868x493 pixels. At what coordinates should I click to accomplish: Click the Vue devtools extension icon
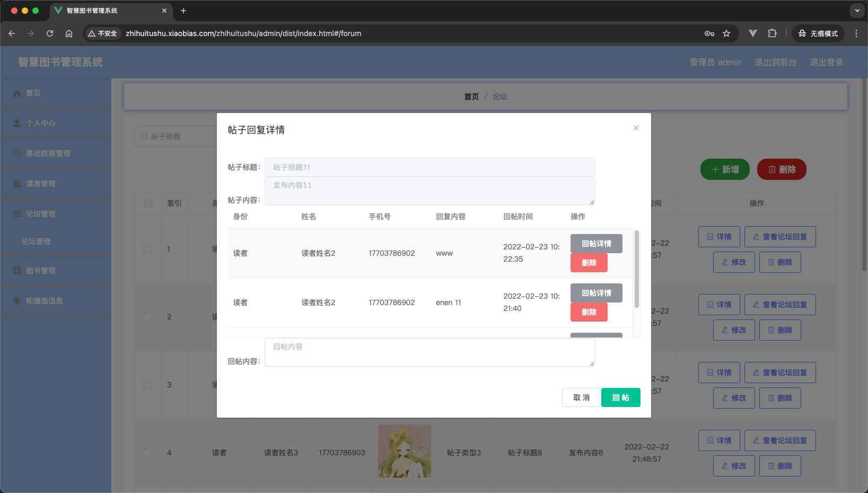pos(753,33)
